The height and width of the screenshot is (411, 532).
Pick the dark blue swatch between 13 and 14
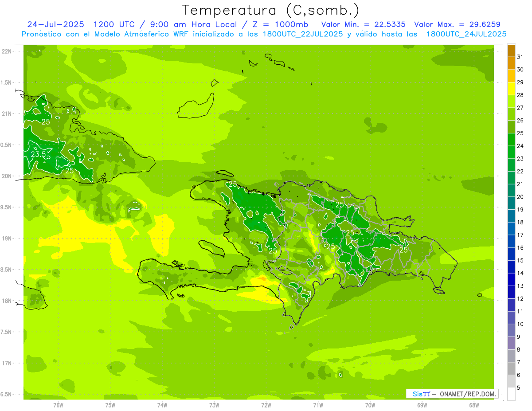point(511,280)
